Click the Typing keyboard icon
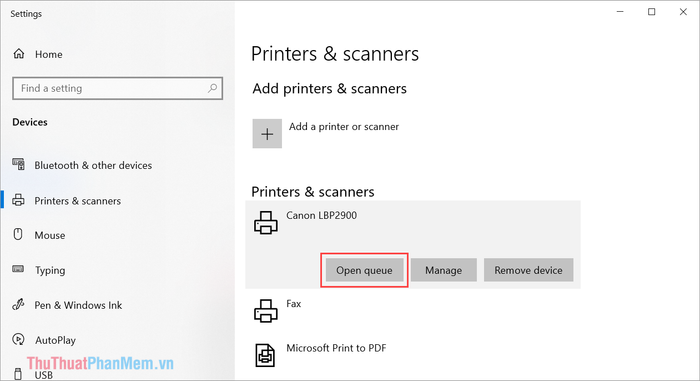 (x=18, y=269)
